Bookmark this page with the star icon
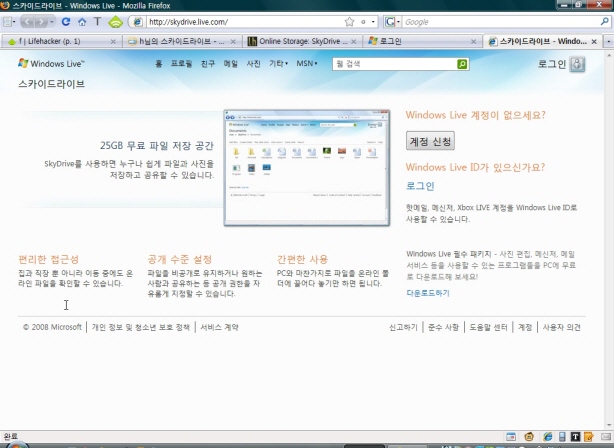Viewport: 614px width, 448px height. [349, 22]
